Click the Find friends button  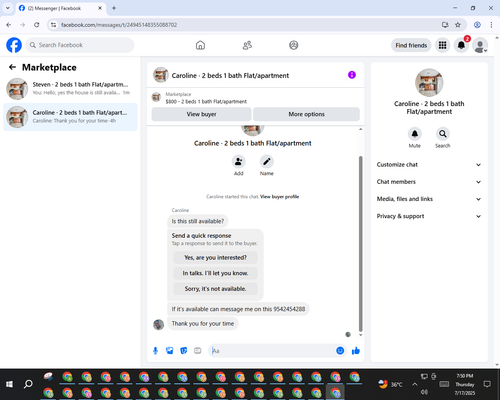(411, 45)
